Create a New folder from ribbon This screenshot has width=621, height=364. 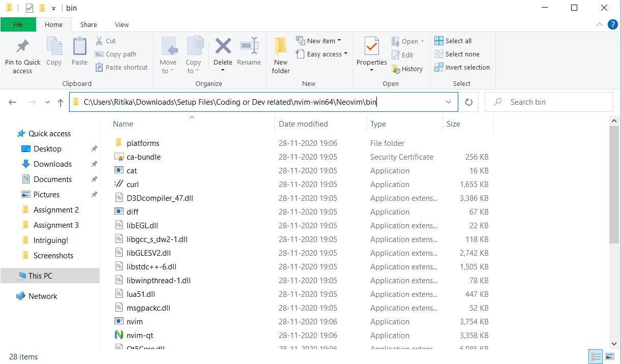280,56
